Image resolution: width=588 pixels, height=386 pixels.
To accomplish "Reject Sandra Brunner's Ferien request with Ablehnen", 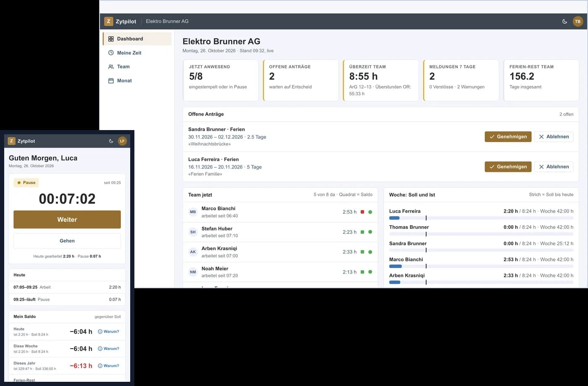I will coord(554,137).
